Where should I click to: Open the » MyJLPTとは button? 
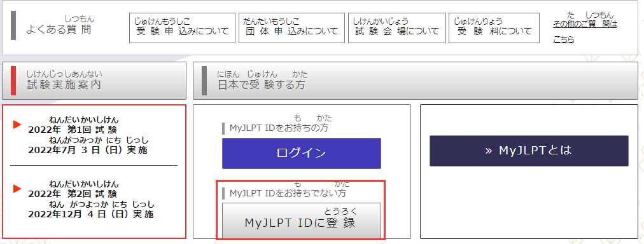click(529, 151)
